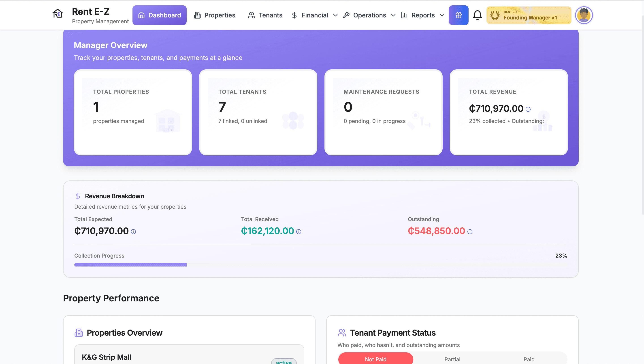Click the ₵162,120.00 Total Received amount
Viewport: 644px width, 364px height.
pos(267,231)
